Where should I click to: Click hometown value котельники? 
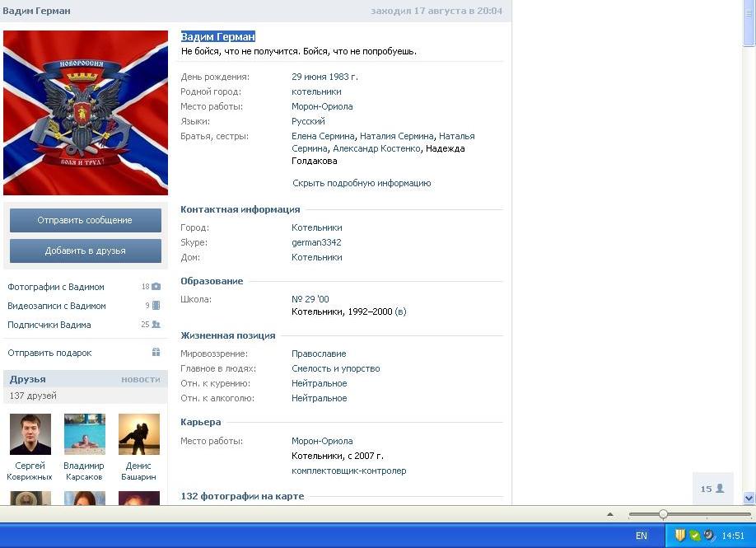click(x=316, y=91)
